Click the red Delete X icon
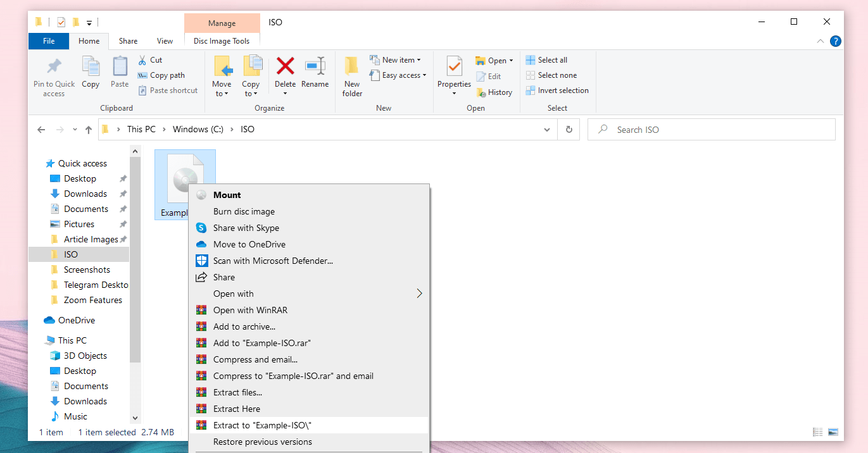868x453 pixels. (286, 65)
